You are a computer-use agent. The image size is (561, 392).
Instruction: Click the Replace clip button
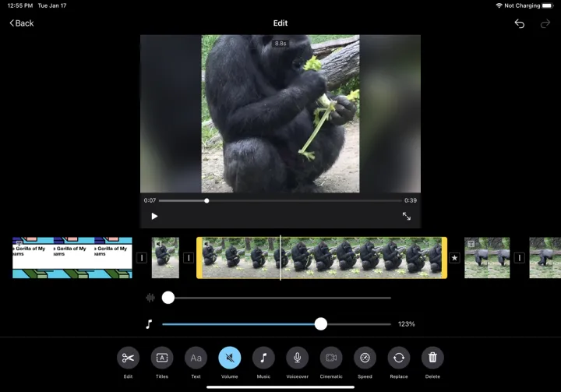pyautogui.click(x=399, y=358)
